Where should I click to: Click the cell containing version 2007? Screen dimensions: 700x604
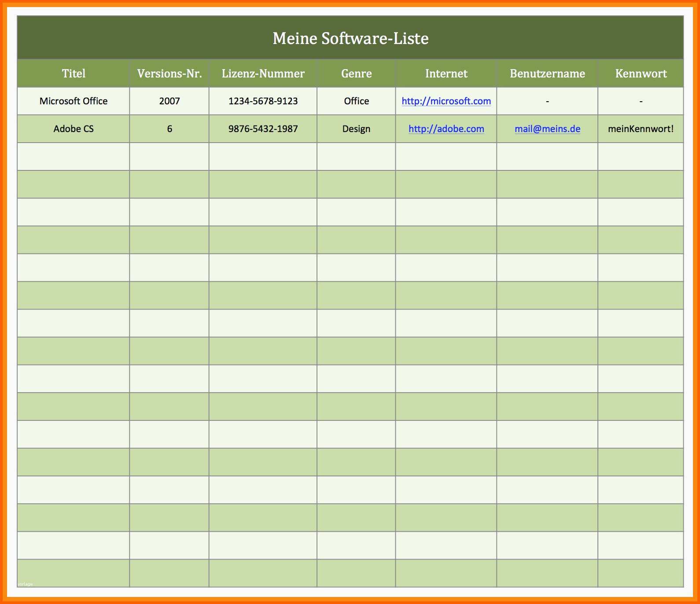point(169,101)
